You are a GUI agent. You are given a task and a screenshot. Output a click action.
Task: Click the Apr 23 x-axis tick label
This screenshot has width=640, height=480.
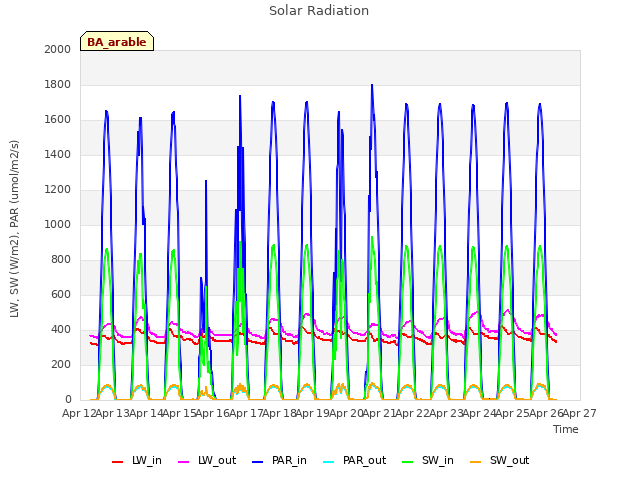[x=446, y=413]
